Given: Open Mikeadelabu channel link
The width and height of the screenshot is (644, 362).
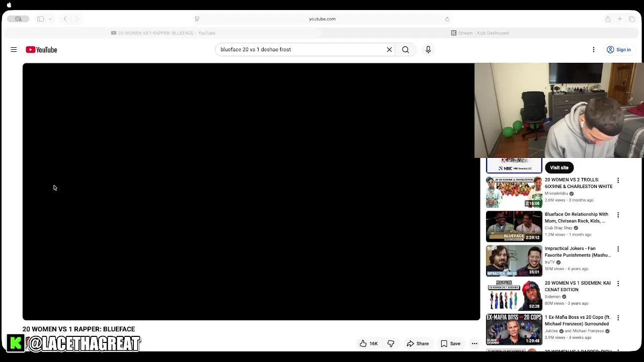Looking at the screenshot, I should pos(556,194).
